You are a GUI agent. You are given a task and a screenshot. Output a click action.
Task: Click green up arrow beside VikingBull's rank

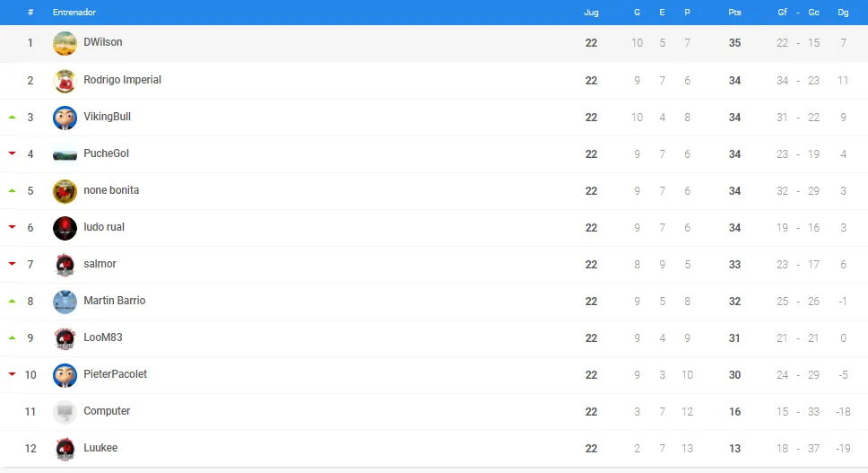tap(13, 118)
